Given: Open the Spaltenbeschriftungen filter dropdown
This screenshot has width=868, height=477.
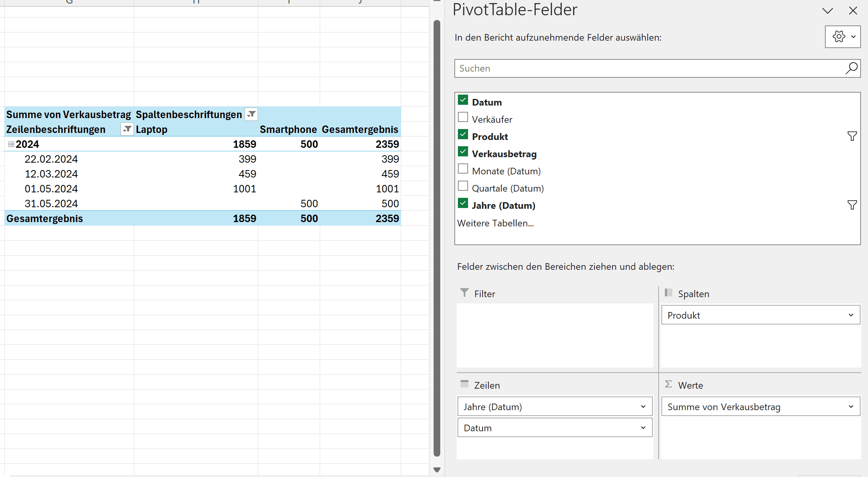Looking at the screenshot, I should click(x=251, y=114).
